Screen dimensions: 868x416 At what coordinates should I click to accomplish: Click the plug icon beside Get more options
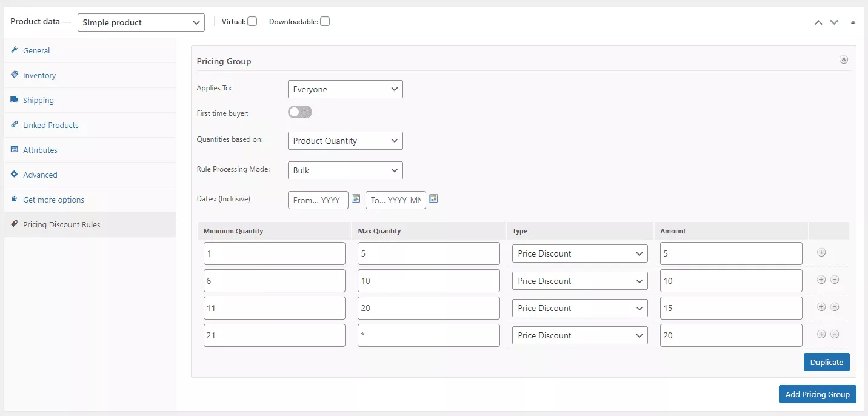pyautogui.click(x=15, y=199)
